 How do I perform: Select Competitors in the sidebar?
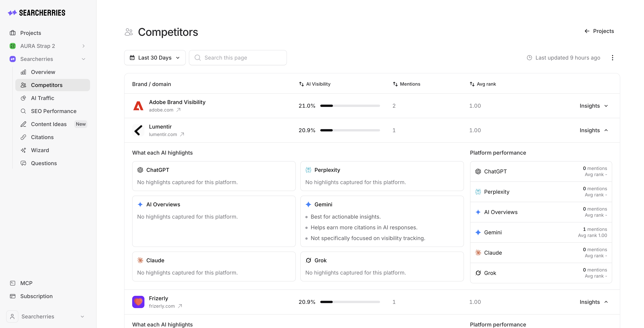coord(52,85)
